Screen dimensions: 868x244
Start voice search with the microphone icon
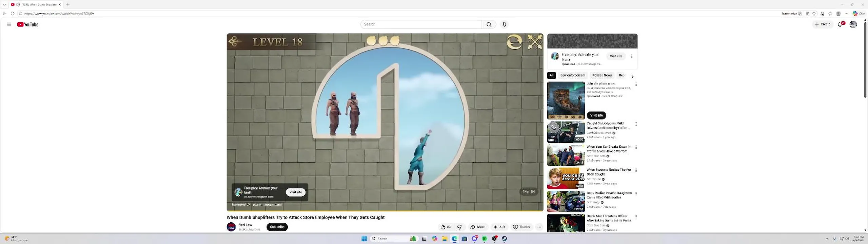[x=504, y=24]
